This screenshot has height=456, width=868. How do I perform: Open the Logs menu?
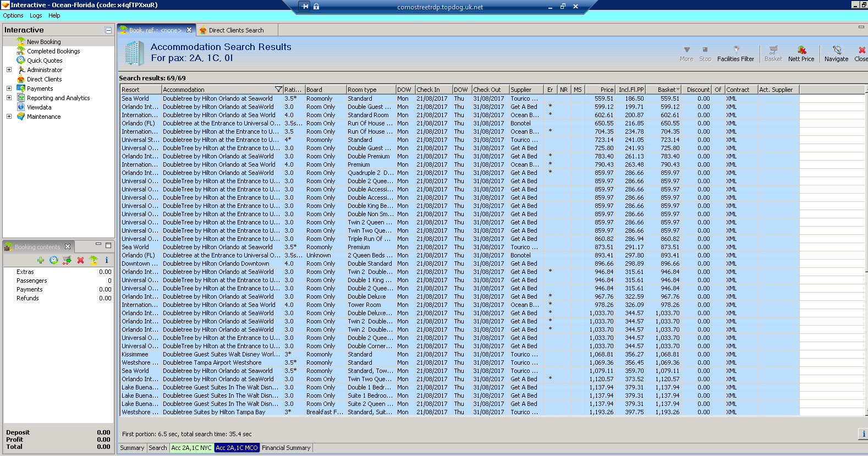[36, 15]
